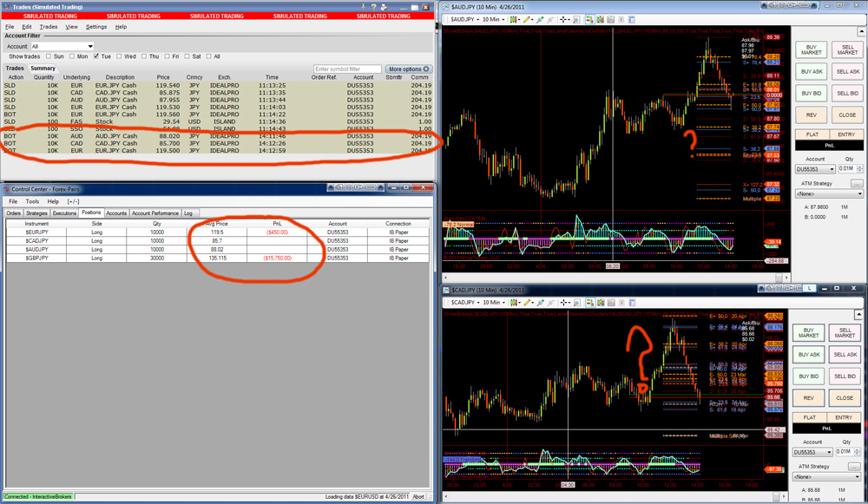This screenshot has width=868, height=504.
Task: Switch to Summary tab in Trades window
Action: 43,68
